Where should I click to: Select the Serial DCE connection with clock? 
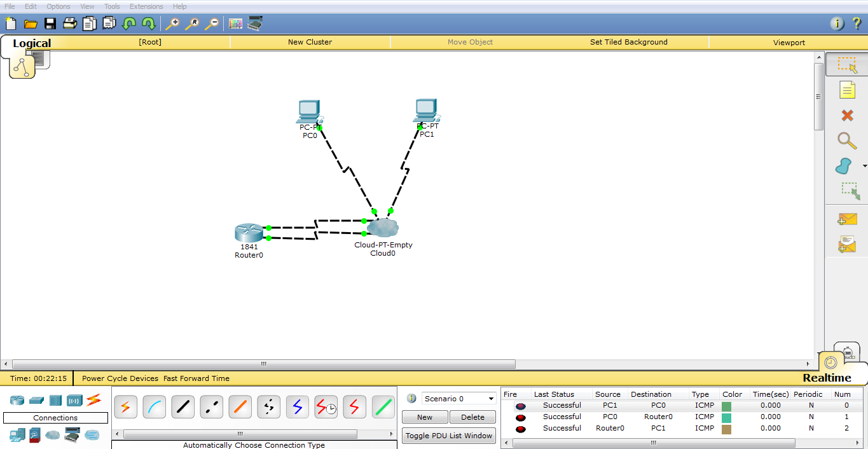(326, 406)
